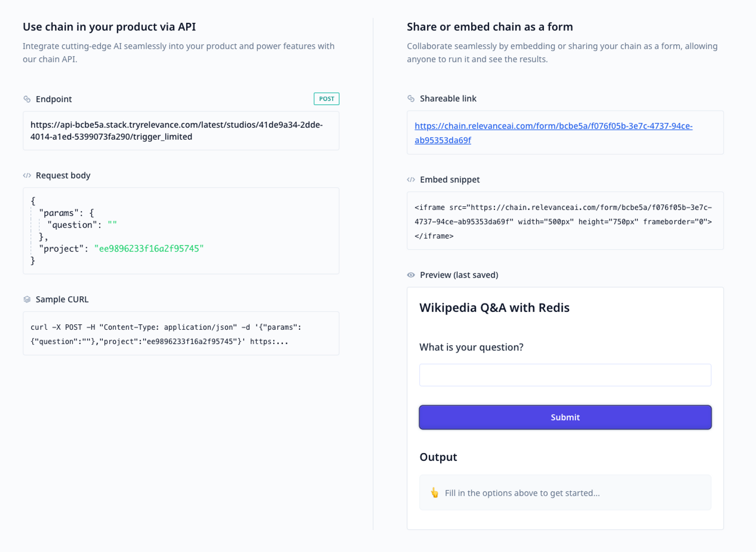This screenshot has height=552, width=756.
Task: Click the project ID string value
Action: [x=149, y=249]
